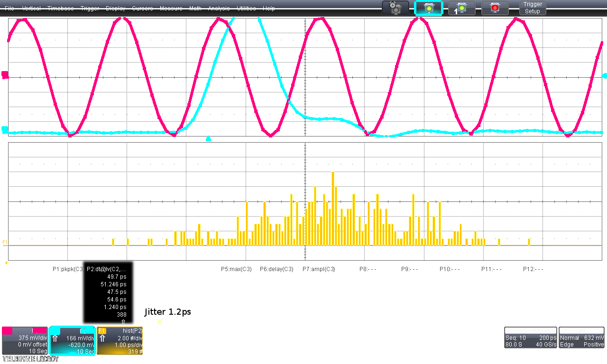Viewport: 607px width, 364px height.
Task: Click the 51.246 ps mean value in P2
Action: point(113,284)
